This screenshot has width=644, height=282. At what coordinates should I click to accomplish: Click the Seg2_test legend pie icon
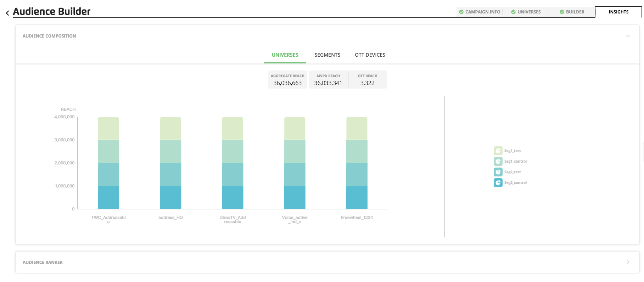point(498,172)
